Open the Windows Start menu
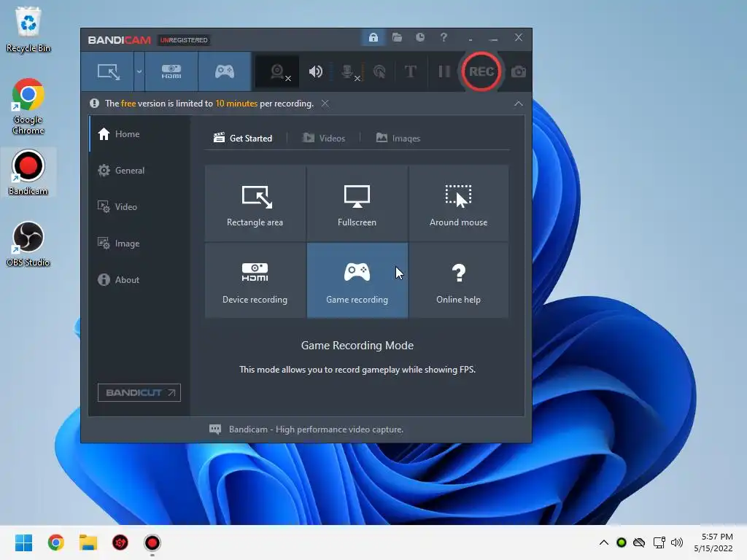 tap(23, 542)
